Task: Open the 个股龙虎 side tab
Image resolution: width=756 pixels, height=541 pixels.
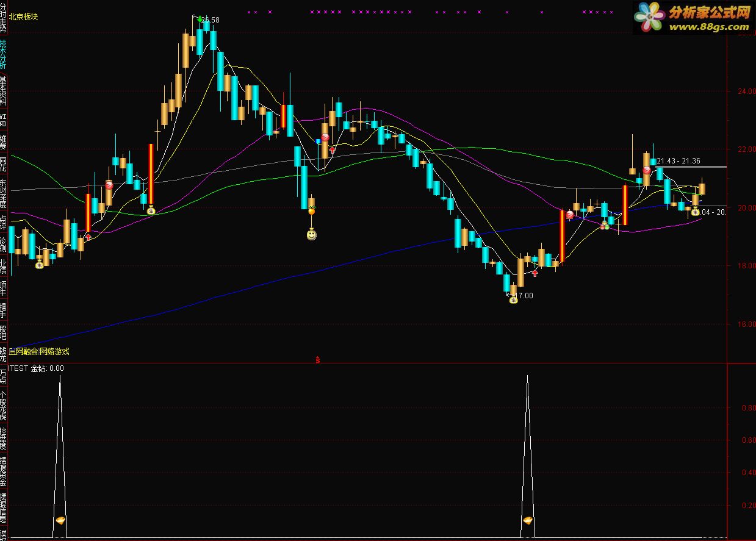Action: (x=4, y=406)
